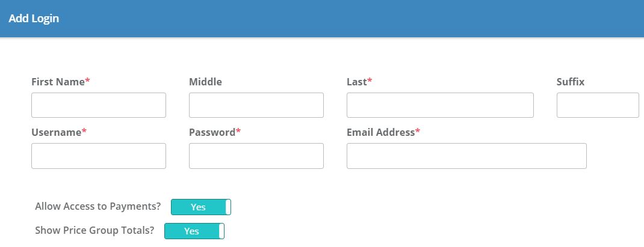Click the Allow Access to Payments label
Image resolution: width=644 pixels, height=247 pixels.
98,206
